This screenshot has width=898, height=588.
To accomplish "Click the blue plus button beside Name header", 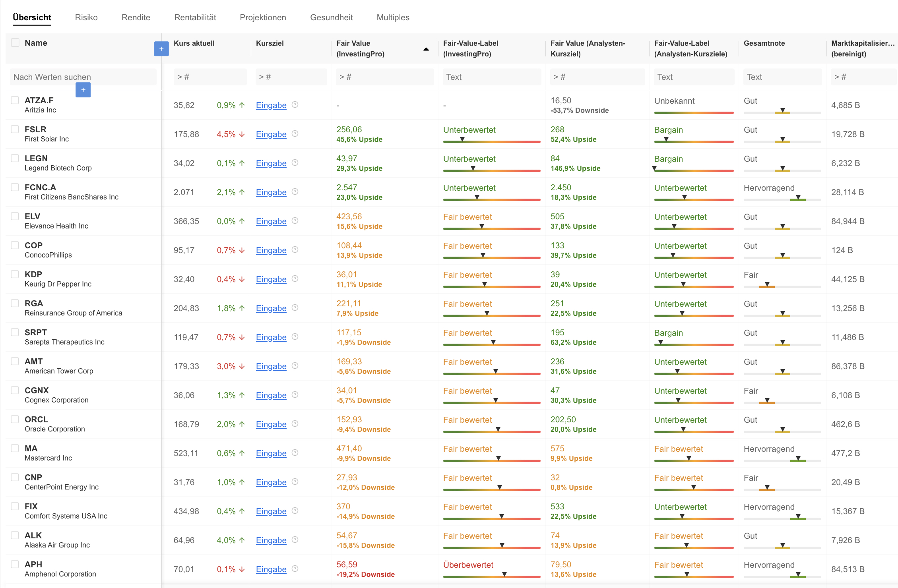I will click(x=161, y=49).
